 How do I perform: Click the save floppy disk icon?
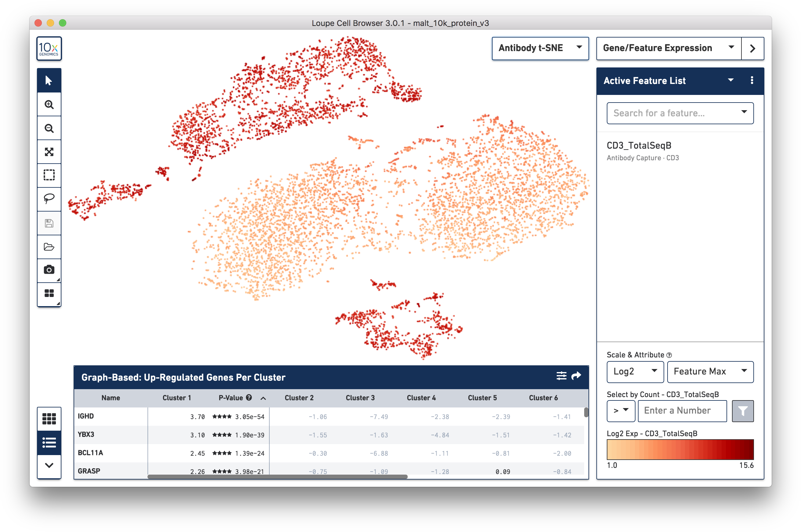click(x=49, y=223)
